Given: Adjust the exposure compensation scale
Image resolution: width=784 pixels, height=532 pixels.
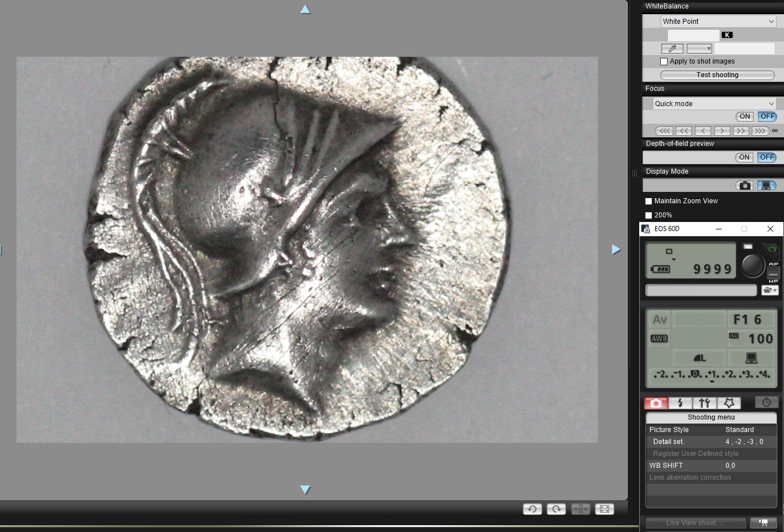Looking at the screenshot, I should pos(712,375).
